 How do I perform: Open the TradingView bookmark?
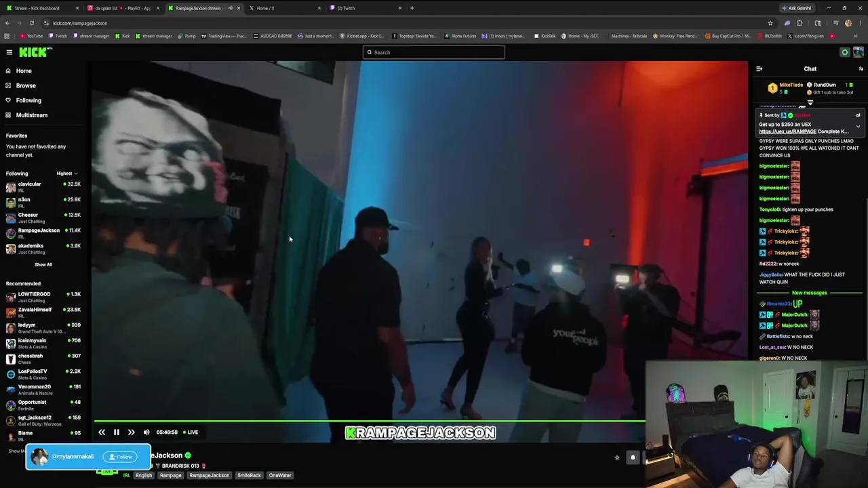(x=224, y=36)
